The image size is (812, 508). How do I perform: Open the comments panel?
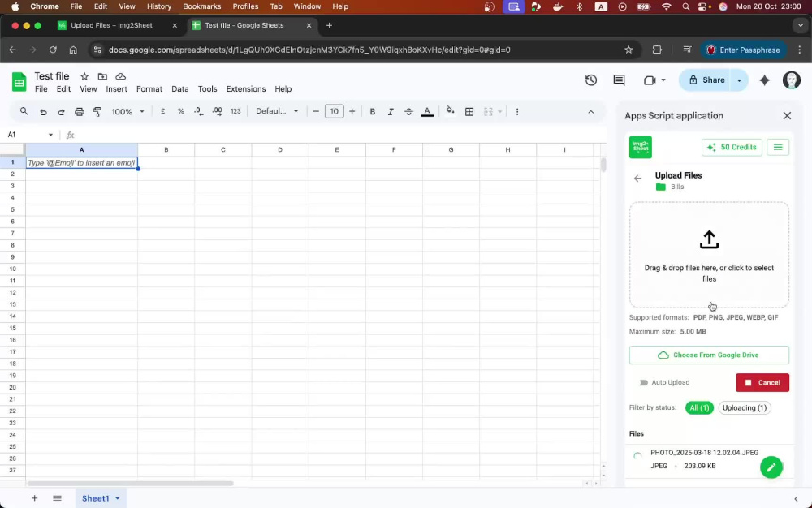[x=619, y=80]
